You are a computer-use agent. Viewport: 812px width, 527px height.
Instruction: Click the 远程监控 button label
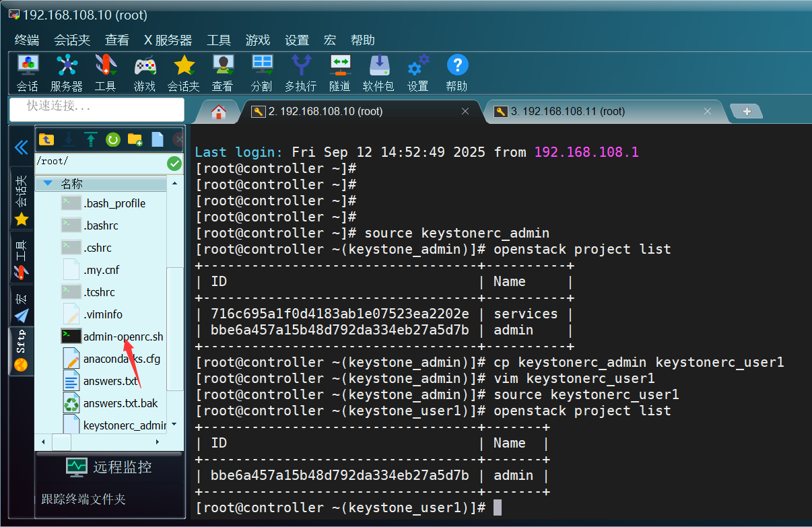pyautogui.click(x=122, y=467)
